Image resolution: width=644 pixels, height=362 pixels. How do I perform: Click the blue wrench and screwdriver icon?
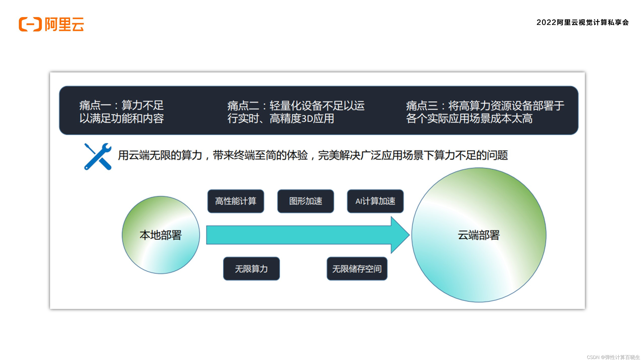pos(98,156)
